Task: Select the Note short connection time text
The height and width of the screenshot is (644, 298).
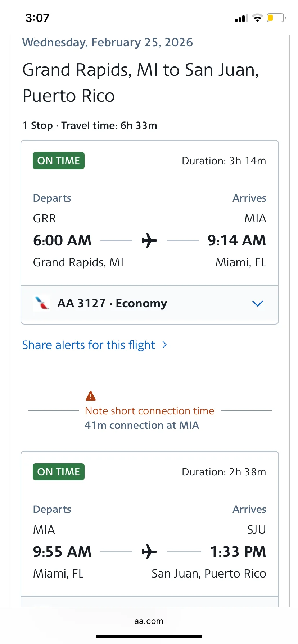Action: click(x=150, y=411)
